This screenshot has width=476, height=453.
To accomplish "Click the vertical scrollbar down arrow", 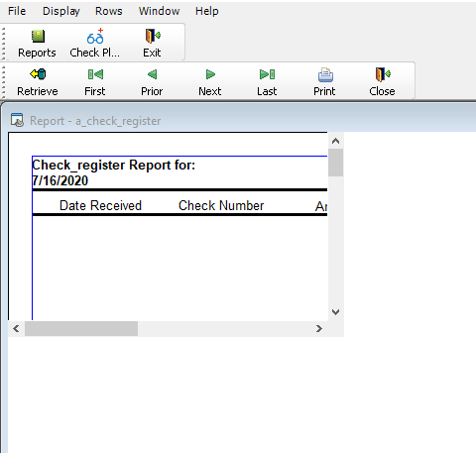I will [336, 312].
